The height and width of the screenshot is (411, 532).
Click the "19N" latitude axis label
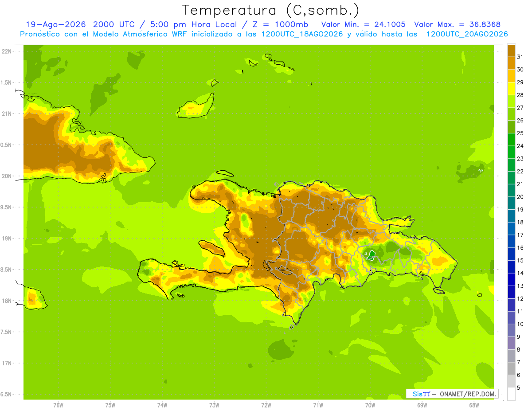point(7,238)
